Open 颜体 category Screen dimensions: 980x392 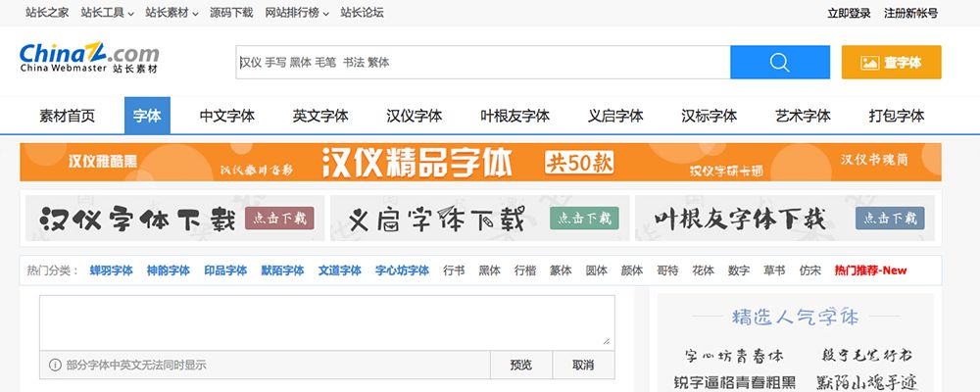click(632, 270)
